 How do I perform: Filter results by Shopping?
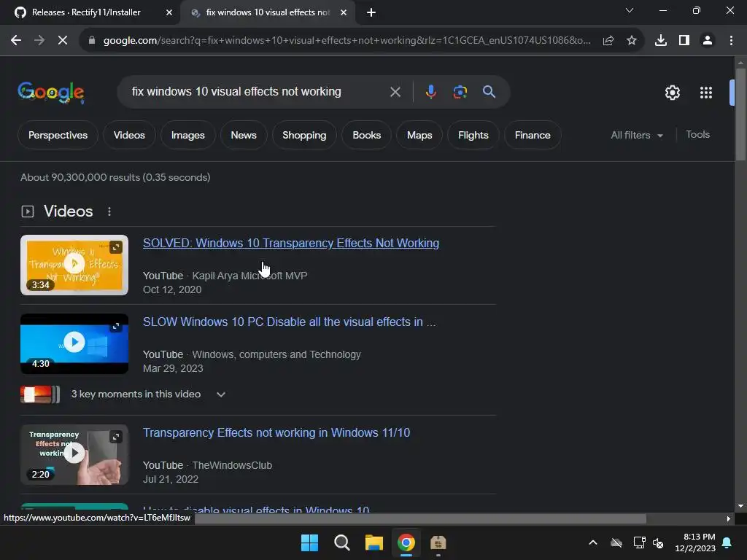point(304,135)
